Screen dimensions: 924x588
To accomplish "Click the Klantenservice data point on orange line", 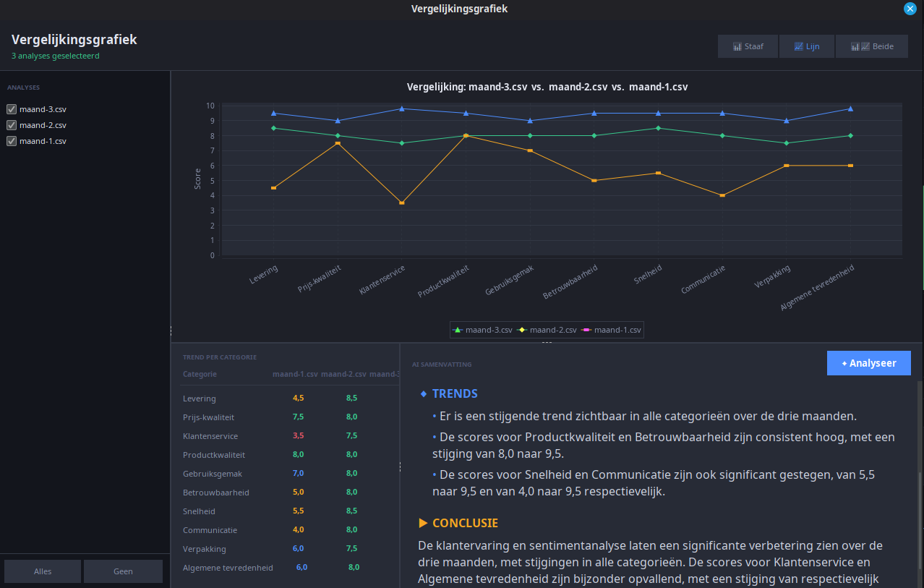I will pos(402,203).
